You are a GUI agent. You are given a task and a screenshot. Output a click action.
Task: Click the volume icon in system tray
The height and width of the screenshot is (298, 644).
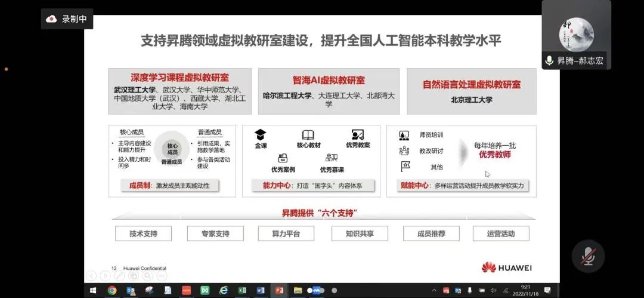(x=494, y=291)
